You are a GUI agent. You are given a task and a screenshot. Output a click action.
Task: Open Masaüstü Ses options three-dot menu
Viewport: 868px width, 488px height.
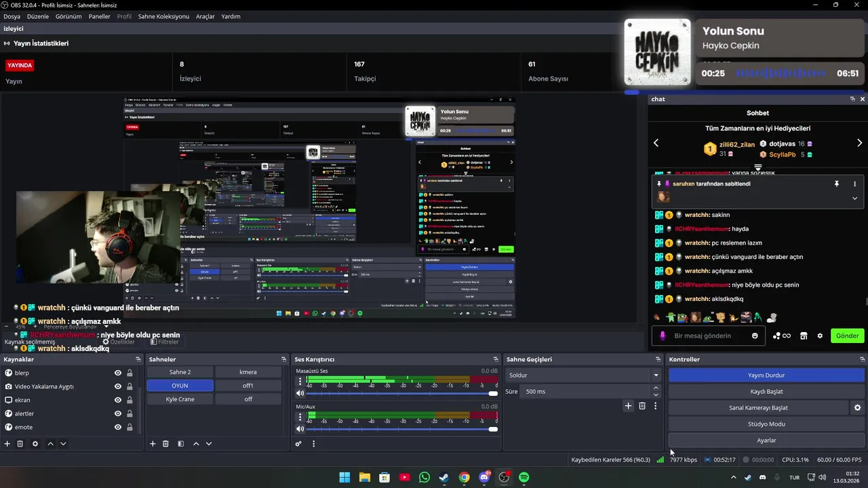pos(300,382)
